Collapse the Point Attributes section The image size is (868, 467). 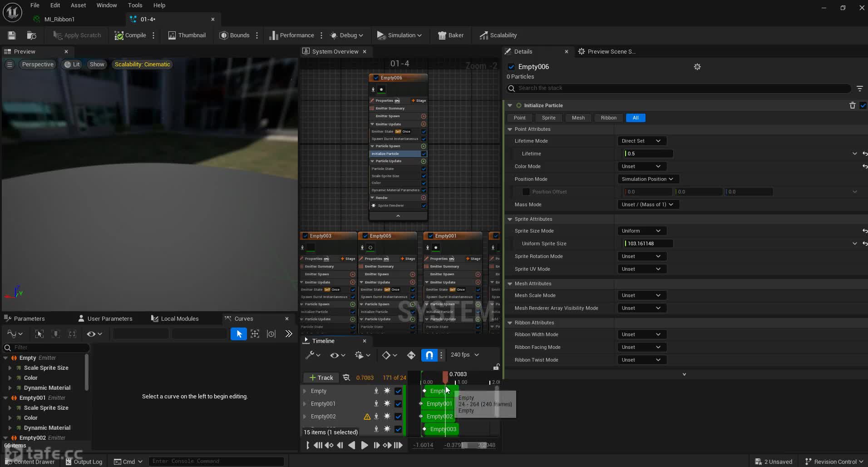510,129
